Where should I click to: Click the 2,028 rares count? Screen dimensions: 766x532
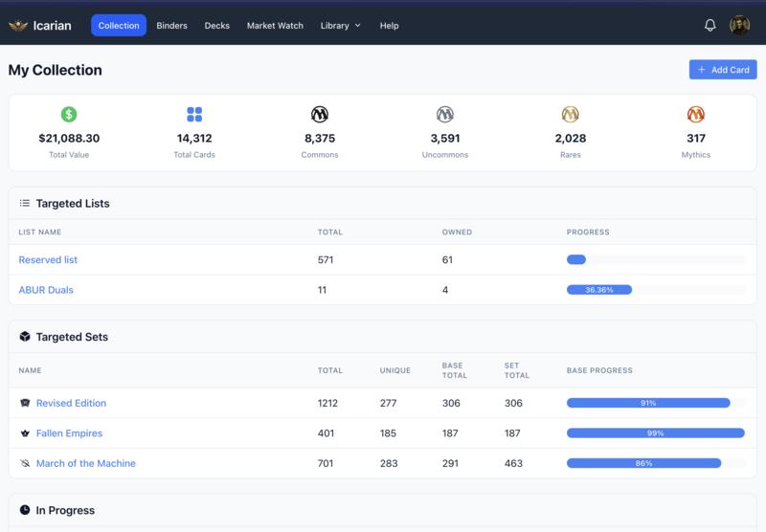(570, 138)
